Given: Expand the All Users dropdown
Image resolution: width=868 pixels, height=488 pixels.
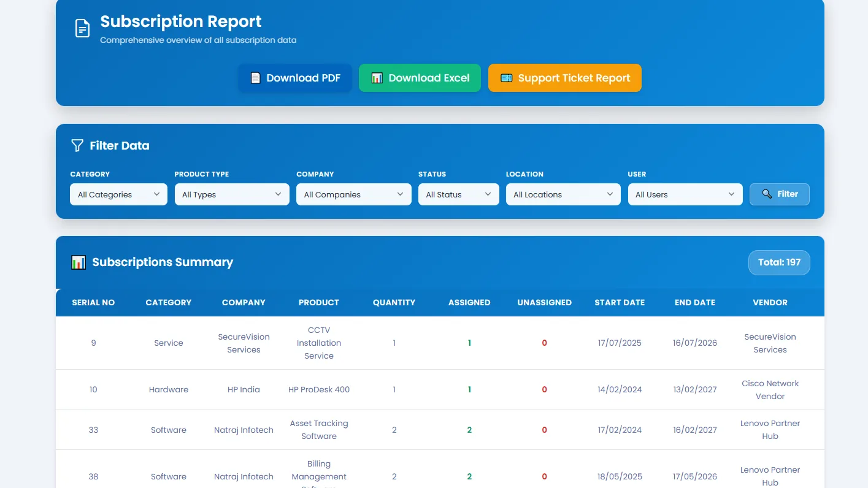Looking at the screenshot, I should [685, 194].
